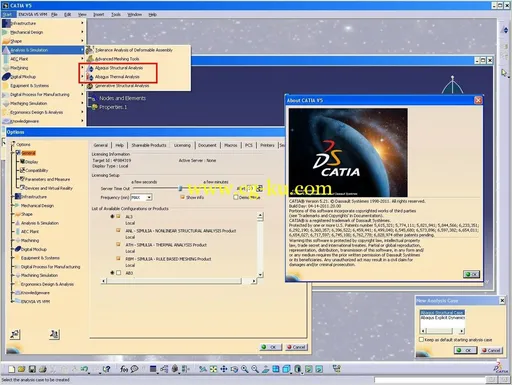Check Keep as default starting analysis case
Viewport: 512px width, 385px height.
[x=422, y=340]
